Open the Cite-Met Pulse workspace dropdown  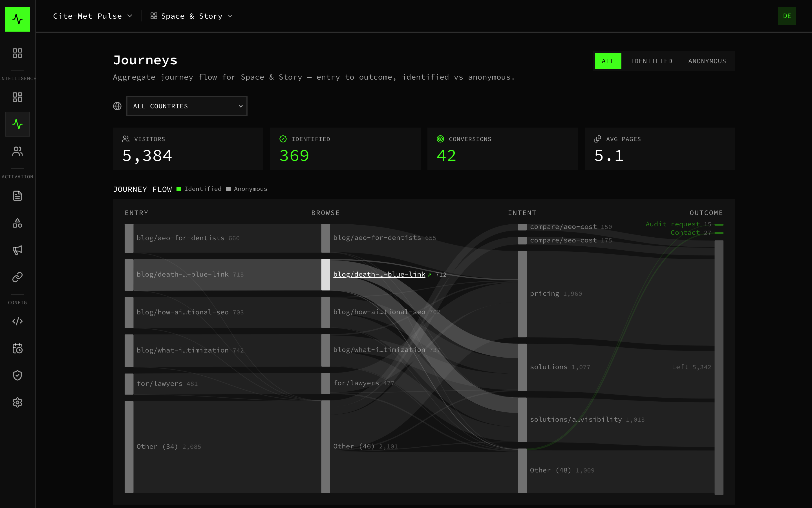(92, 16)
